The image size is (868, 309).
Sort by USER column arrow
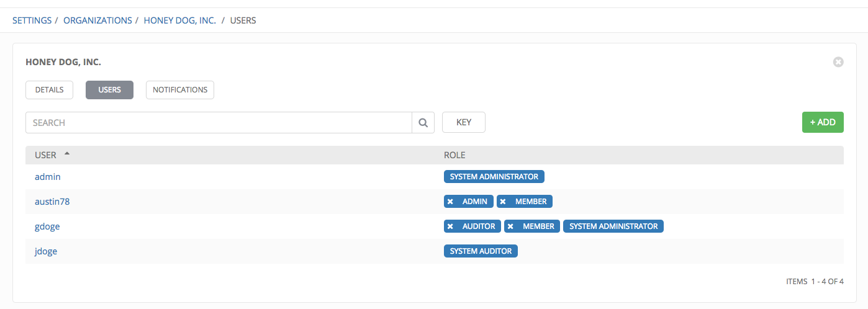click(x=67, y=154)
